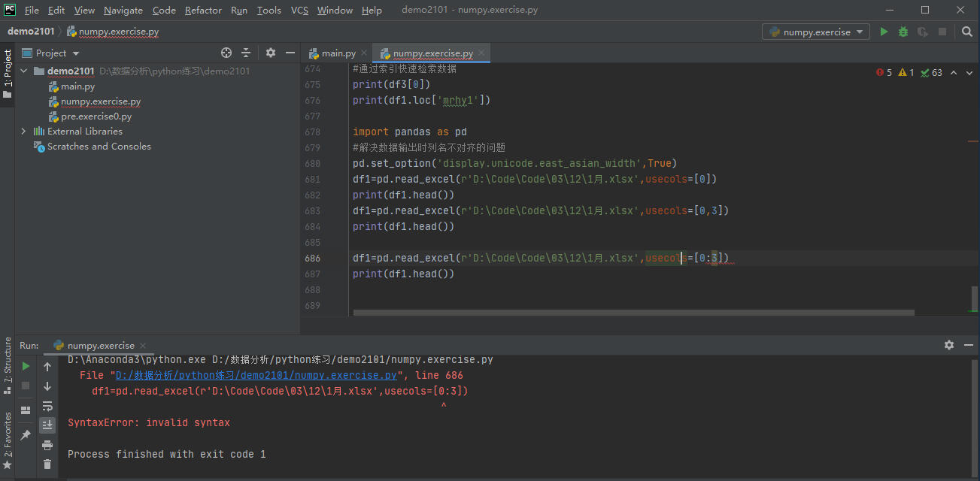
Task: Click the Print icon in Run panel
Action: pos(47,445)
